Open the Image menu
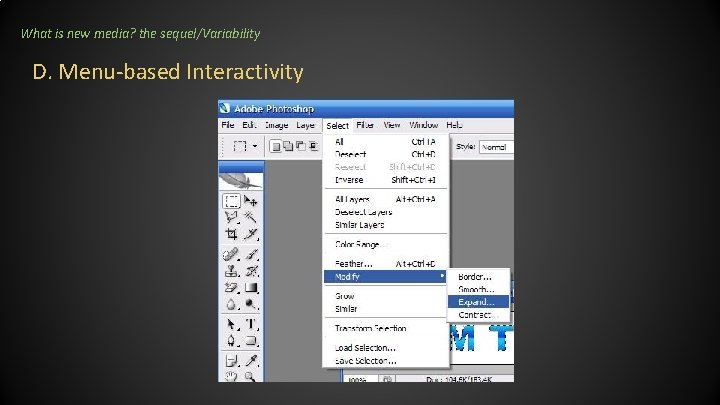This screenshot has height=405, width=720. coord(276,125)
